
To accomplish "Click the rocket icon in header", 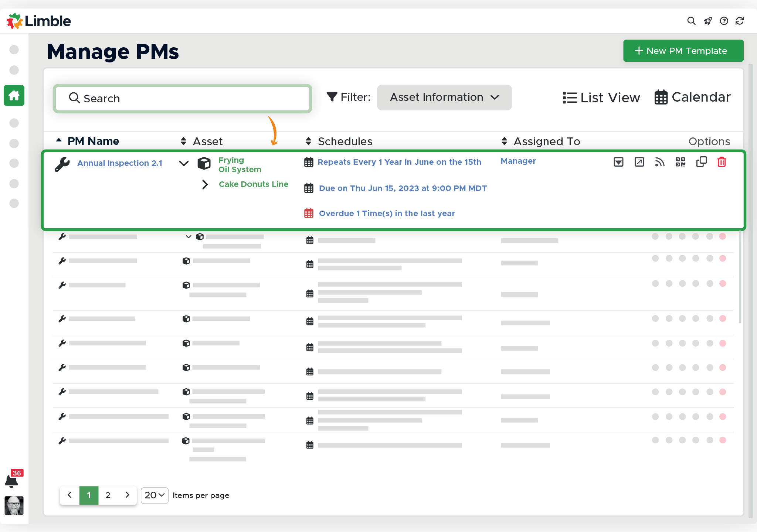I will click(x=707, y=21).
